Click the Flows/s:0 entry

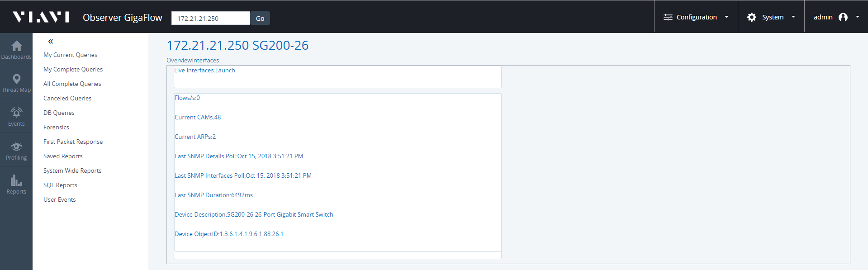pos(187,98)
